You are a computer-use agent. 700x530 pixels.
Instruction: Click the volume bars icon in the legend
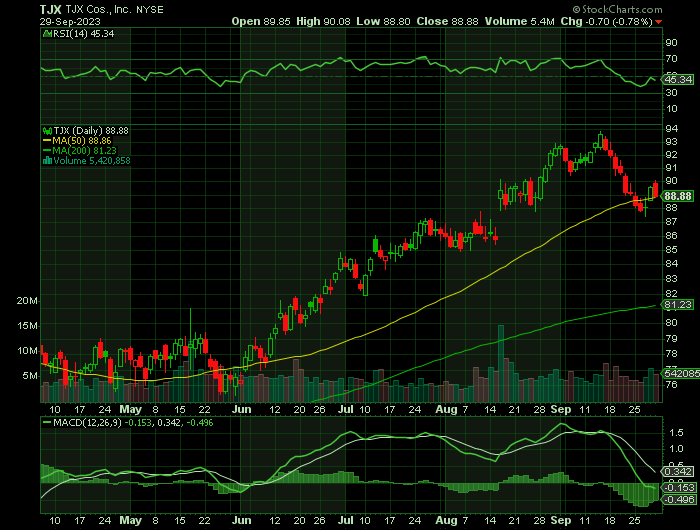(47, 161)
